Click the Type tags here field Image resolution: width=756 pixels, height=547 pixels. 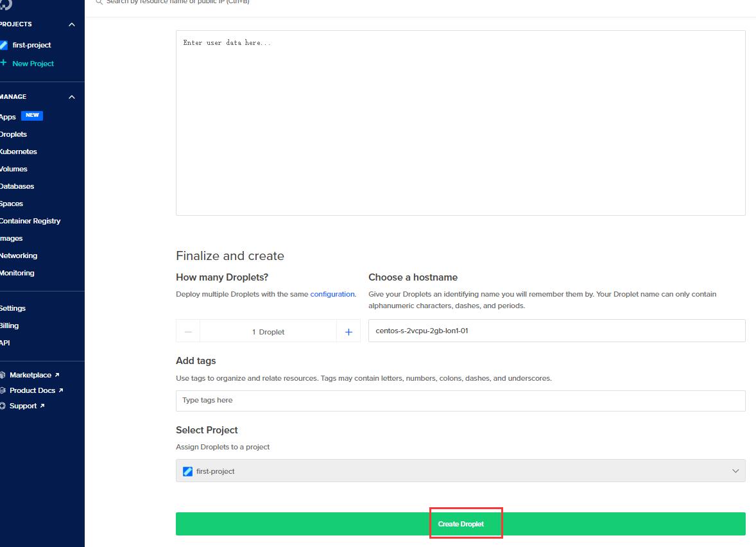tap(460, 401)
